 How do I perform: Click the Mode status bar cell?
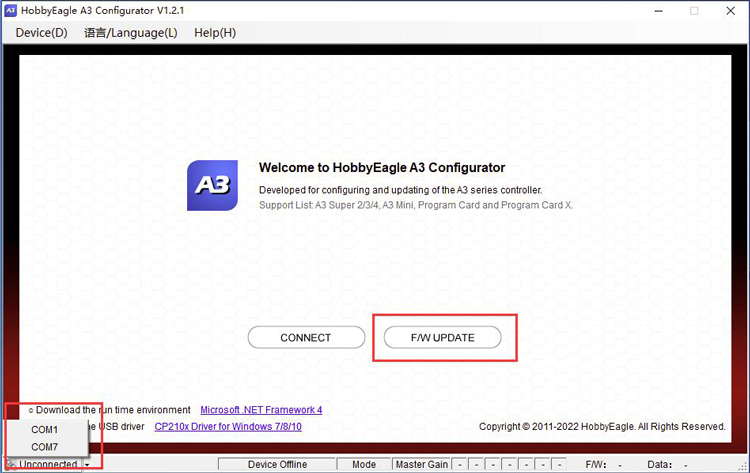point(364,465)
